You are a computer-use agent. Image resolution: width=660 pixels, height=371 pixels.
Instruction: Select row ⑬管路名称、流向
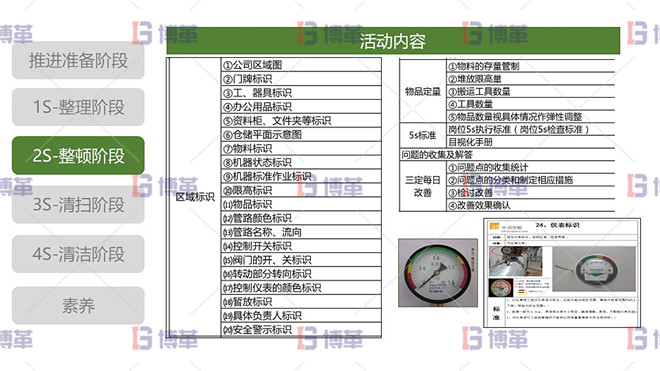[301, 232]
